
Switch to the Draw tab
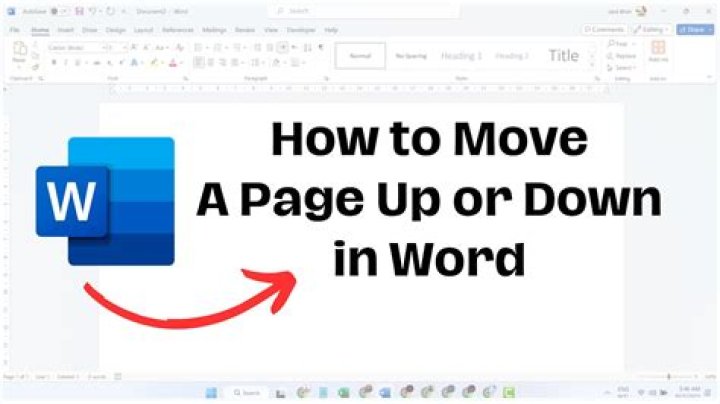pyautogui.click(x=90, y=30)
